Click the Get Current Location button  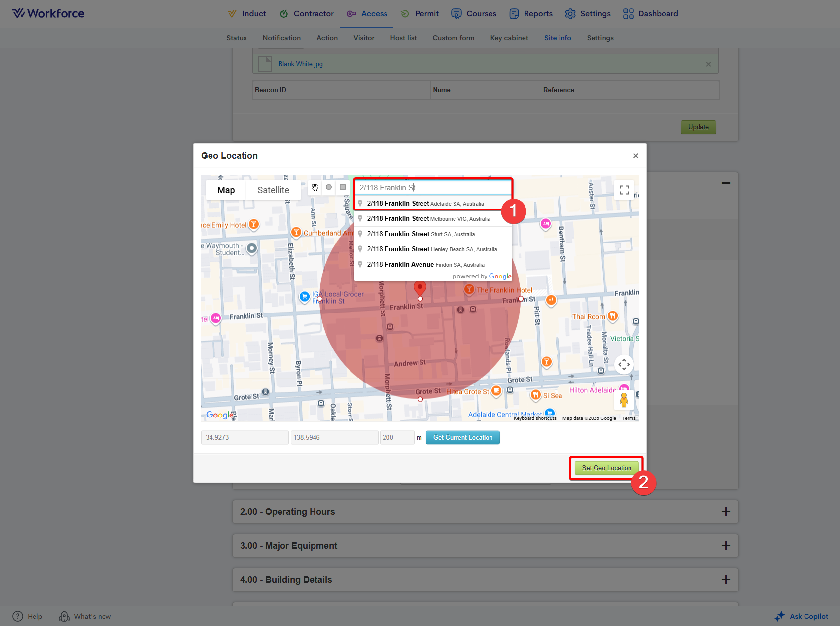pyautogui.click(x=462, y=438)
